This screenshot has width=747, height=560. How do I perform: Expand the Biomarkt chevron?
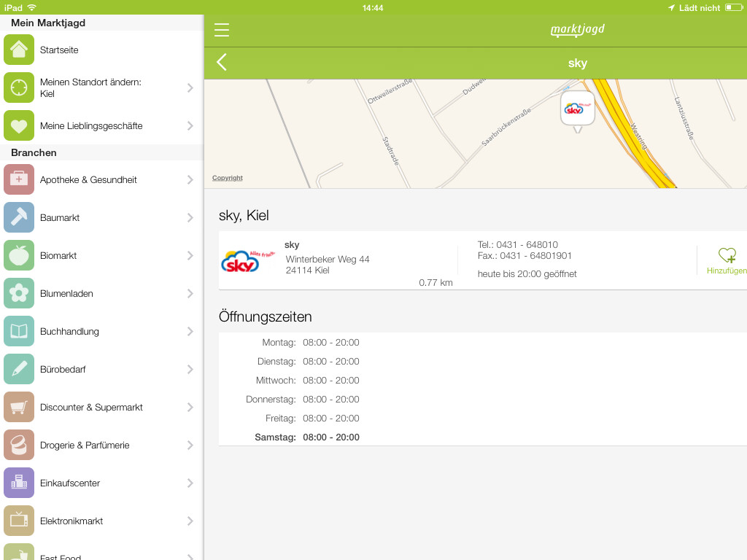pyautogui.click(x=190, y=255)
